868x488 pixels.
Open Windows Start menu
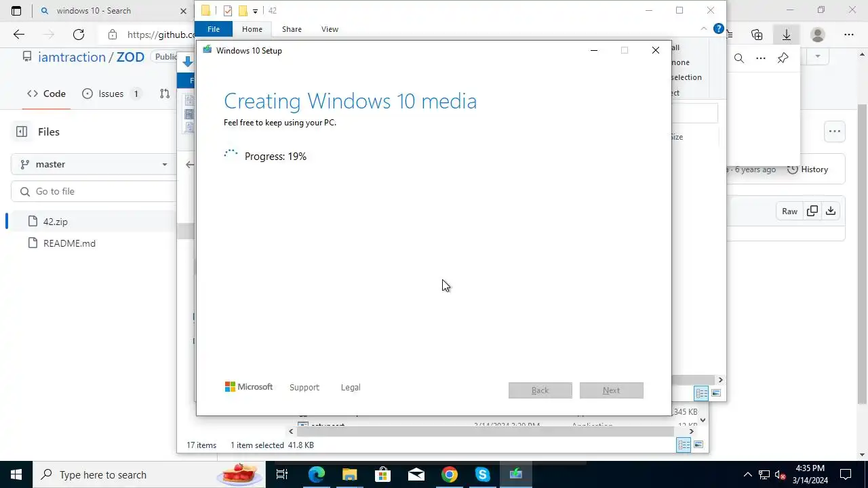coord(16,474)
